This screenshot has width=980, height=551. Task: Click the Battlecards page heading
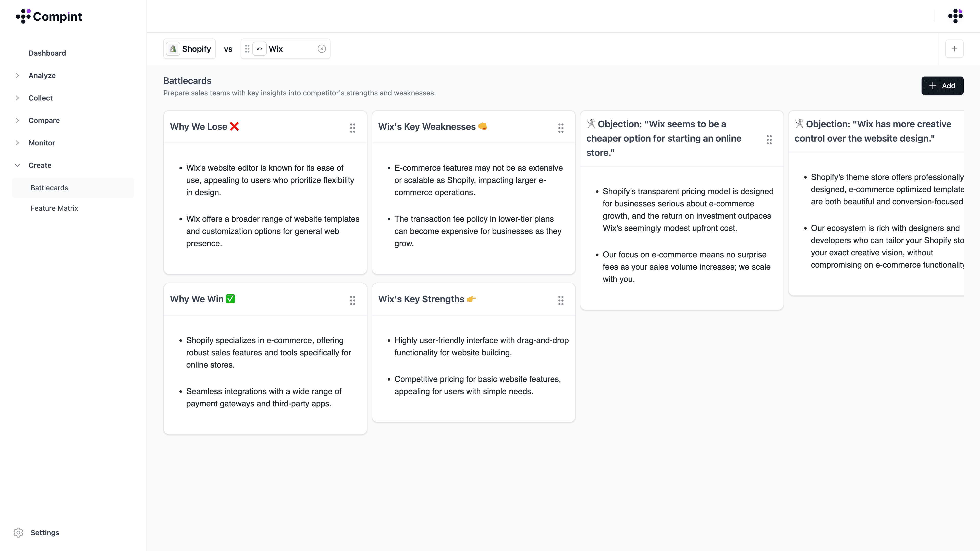coord(187,81)
